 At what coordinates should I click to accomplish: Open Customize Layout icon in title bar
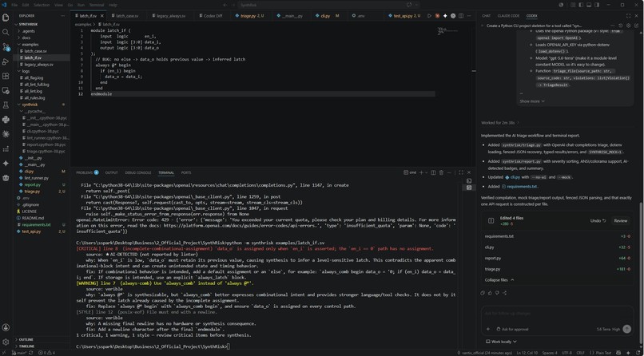573,5
